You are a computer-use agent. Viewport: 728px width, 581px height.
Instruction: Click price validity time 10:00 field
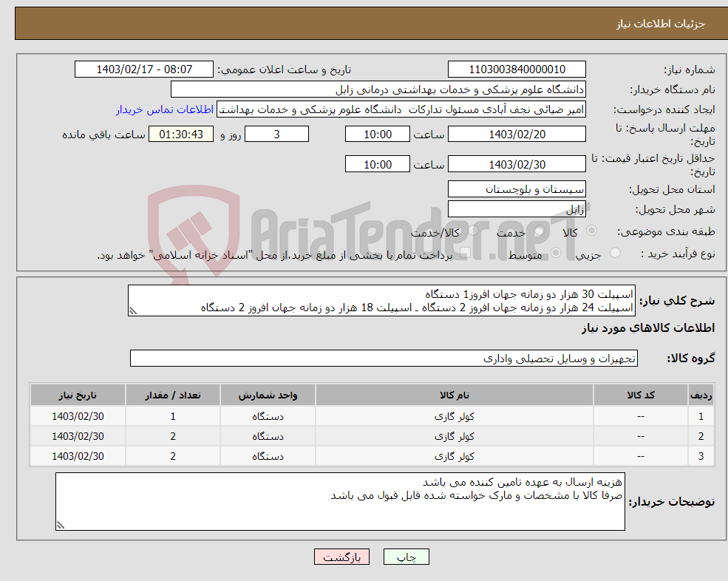(x=378, y=164)
